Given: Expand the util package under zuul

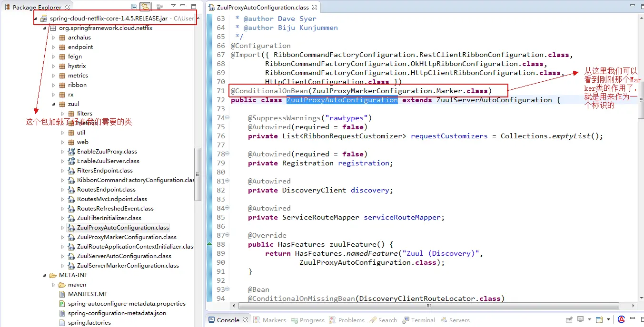Looking at the screenshot, I should 63,133.
